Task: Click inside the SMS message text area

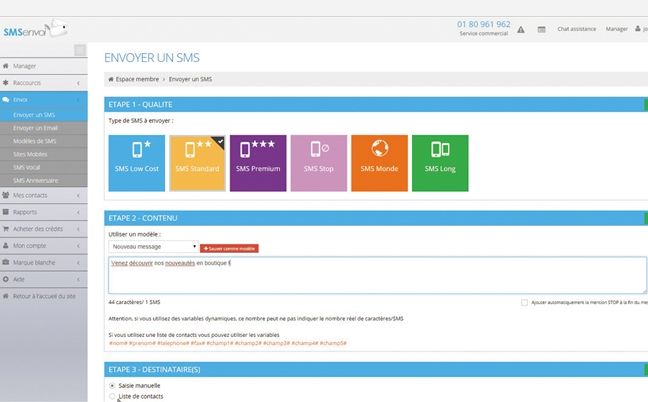Action: [x=377, y=275]
